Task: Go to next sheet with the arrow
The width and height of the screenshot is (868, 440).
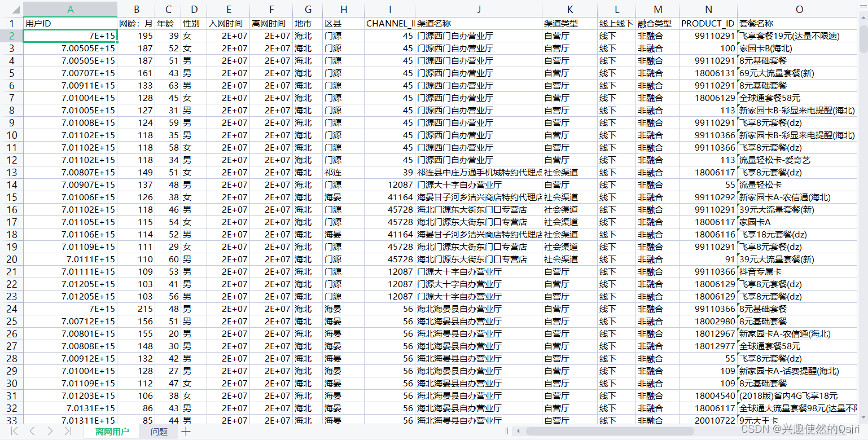Action: pos(50,432)
